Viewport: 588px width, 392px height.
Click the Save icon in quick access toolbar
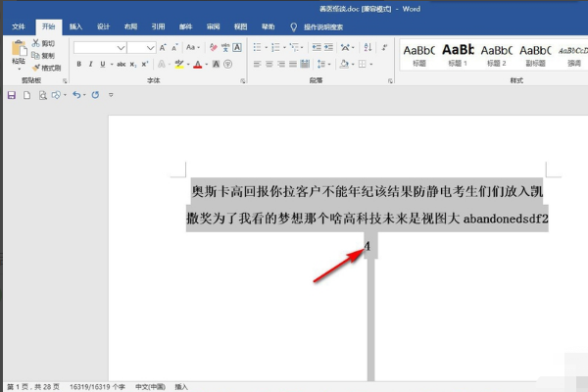(x=12, y=95)
